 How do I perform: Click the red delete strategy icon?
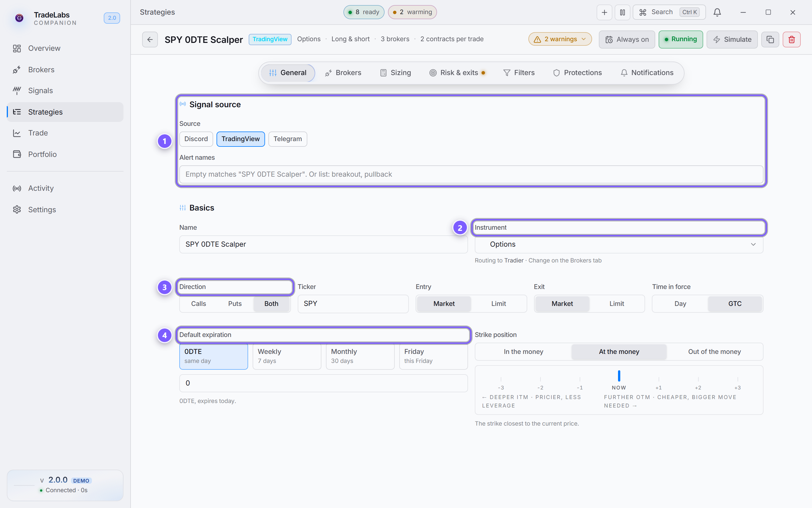click(x=791, y=39)
